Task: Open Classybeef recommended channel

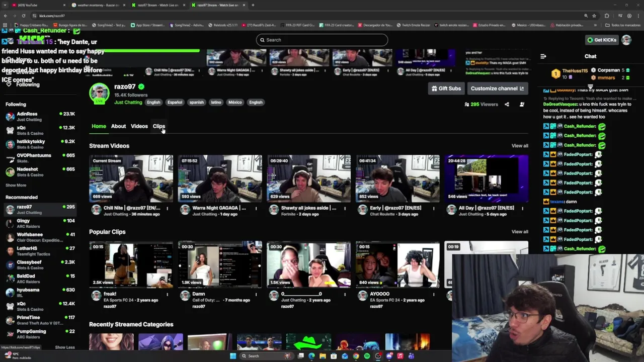Action: click(40, 265)
